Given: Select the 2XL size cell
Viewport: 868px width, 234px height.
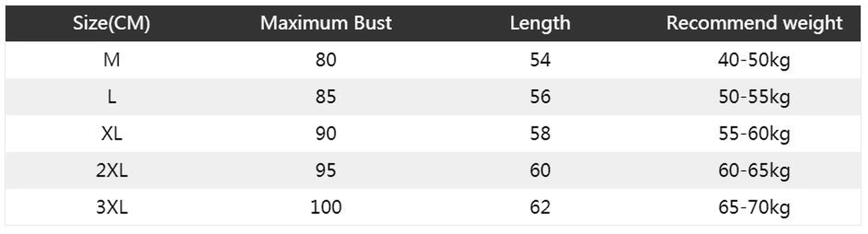Looking at the screenshot, I should coord(112,171).
